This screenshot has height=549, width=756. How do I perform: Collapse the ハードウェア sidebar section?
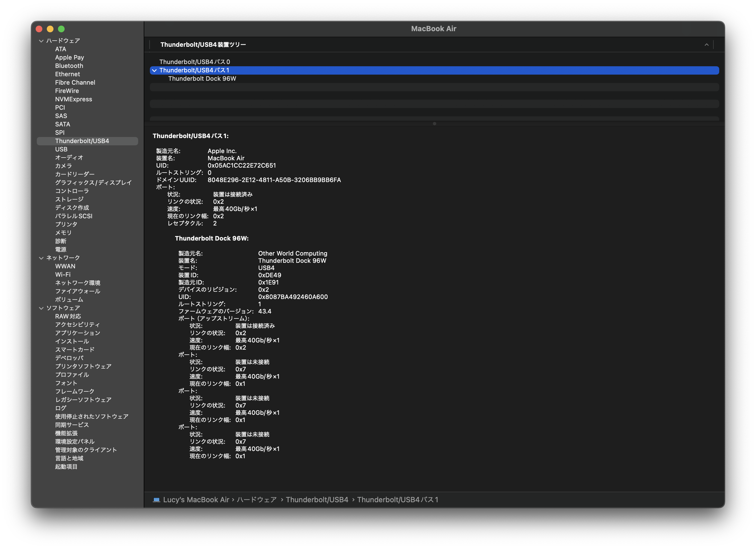point(41,41)
